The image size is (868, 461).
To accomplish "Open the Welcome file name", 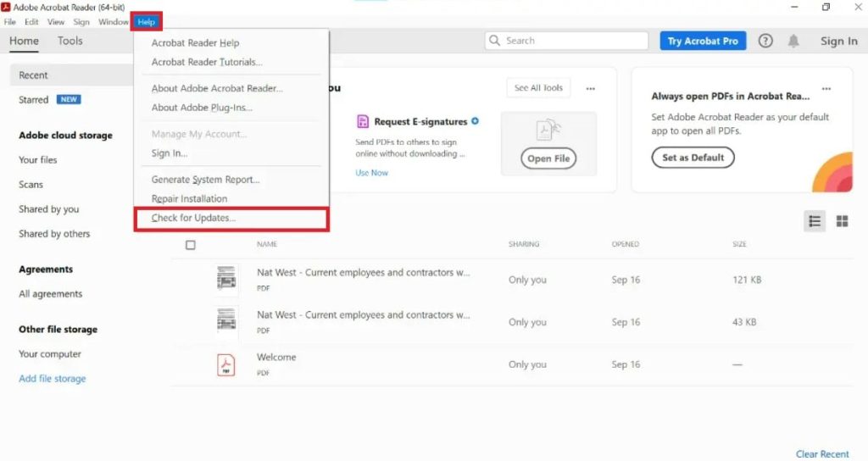I will [x=276, y=358].
